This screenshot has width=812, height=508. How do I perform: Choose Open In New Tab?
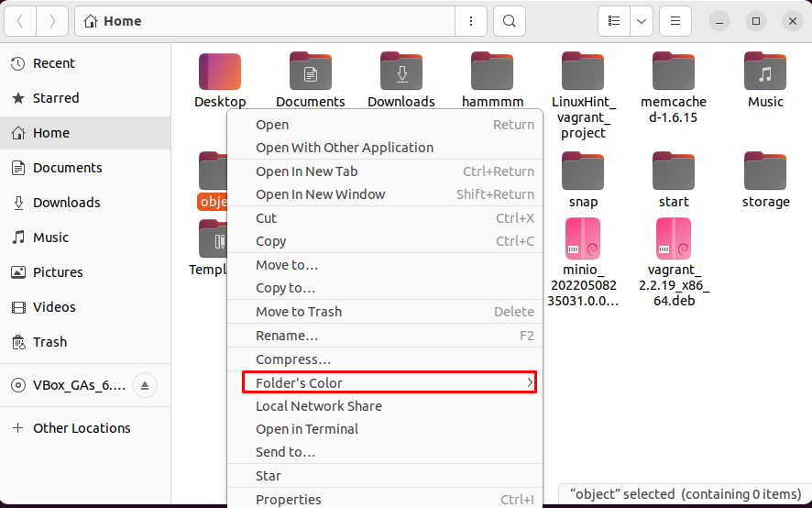tap(385, 171)
